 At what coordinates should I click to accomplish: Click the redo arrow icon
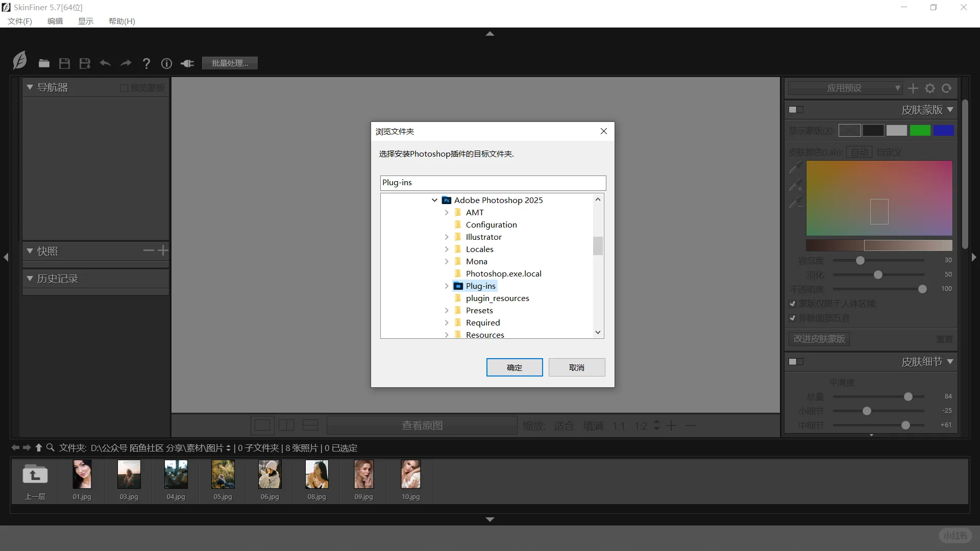pos(126,63)
